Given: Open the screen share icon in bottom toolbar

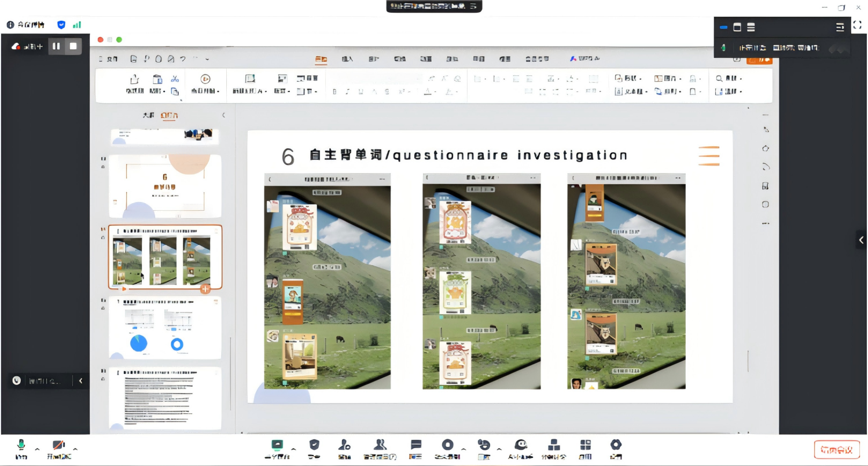Looking at the screenshot, I should point(277,446).
